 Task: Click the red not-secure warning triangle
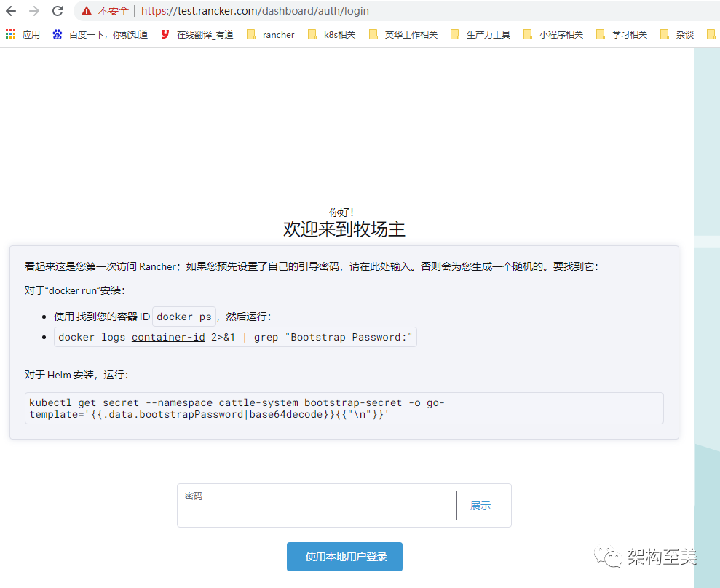pyautogui.click(x=87, y=11)
